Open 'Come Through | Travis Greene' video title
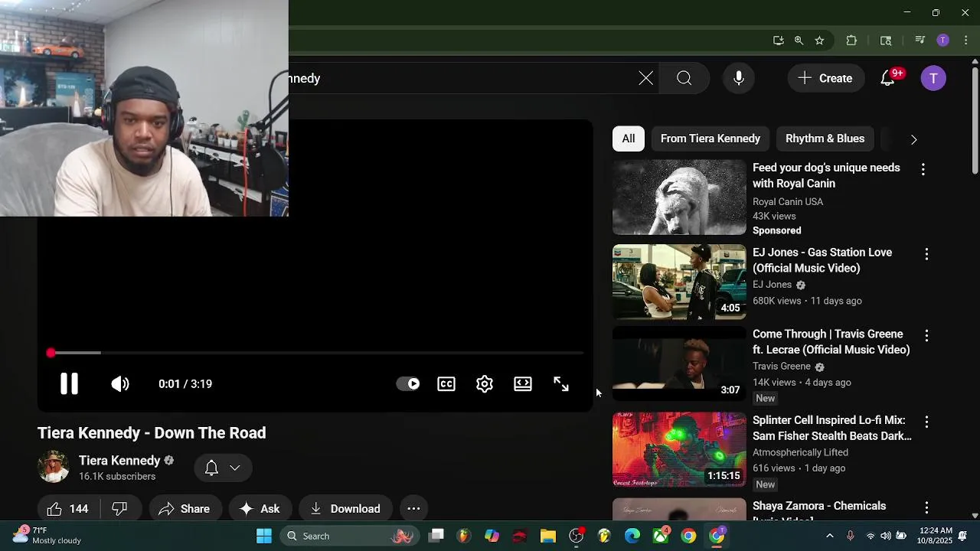 pos(831,342)
